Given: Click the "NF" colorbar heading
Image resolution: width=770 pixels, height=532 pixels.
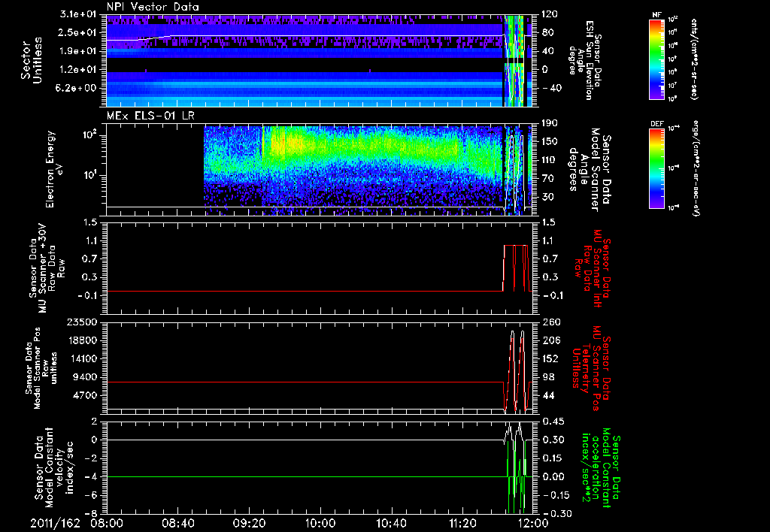Looking at the screenshot, I should pos(657,15).
